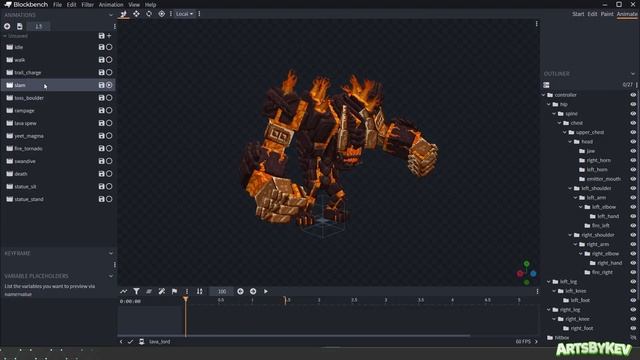The height and width of the screenshot is (360, 640).
Task: Select the active animate tool icon
Action: coord(123,14)
